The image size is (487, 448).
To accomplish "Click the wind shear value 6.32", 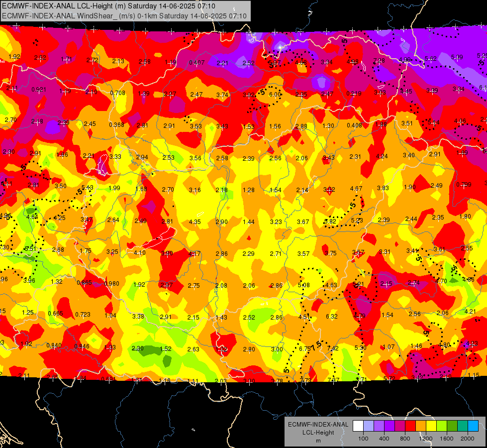I will (x=332, y=316).
